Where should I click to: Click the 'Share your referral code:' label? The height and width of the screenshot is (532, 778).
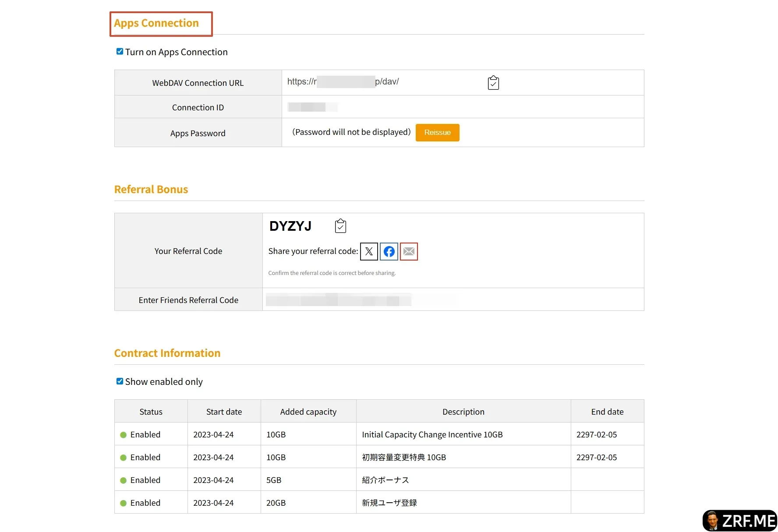[313, 251]
